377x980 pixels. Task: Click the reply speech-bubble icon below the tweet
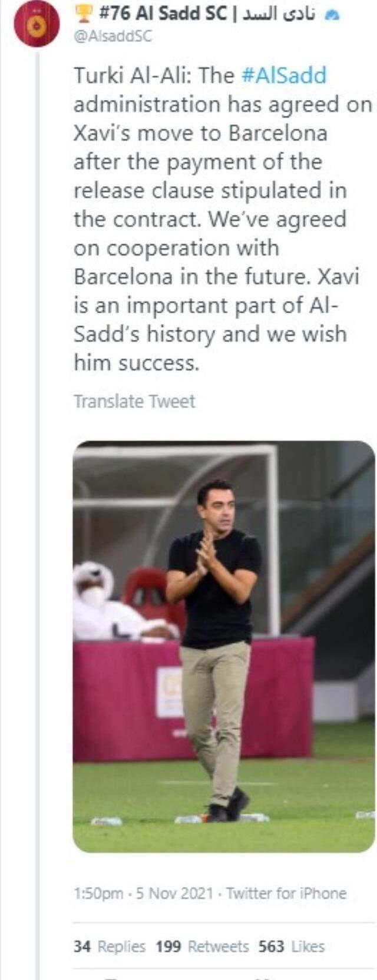click(x=112, y=976)
